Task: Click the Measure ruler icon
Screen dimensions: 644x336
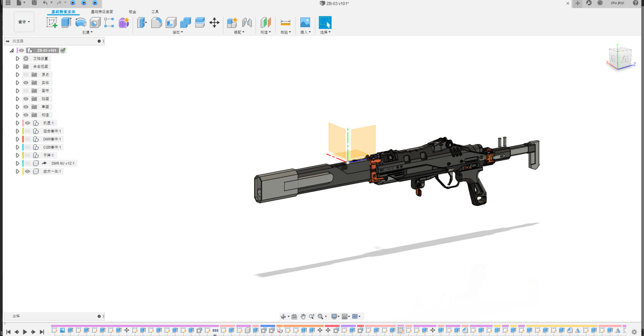Action: tap(285, 23)
